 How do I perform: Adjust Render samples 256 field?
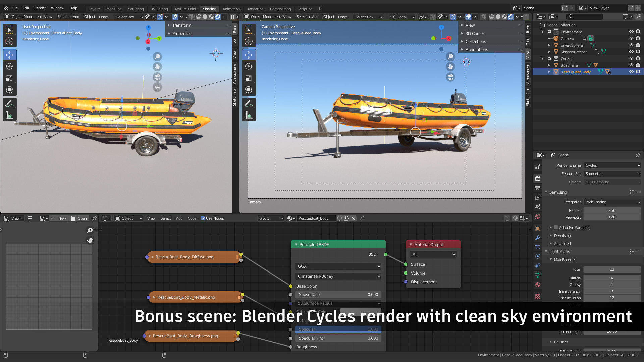[612, 210]
